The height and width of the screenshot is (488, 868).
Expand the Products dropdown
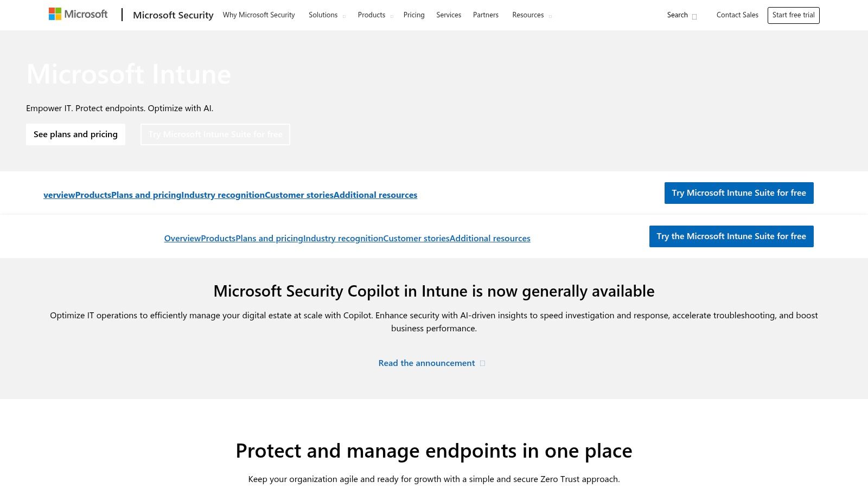click(375, 15)
